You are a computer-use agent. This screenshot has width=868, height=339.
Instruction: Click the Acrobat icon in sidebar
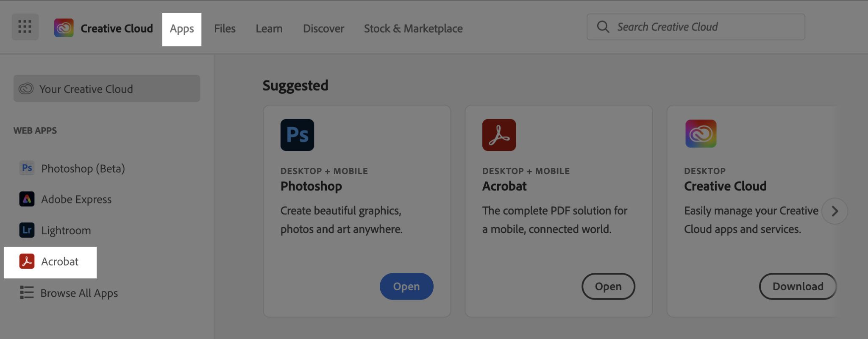[x=27, y=261]
